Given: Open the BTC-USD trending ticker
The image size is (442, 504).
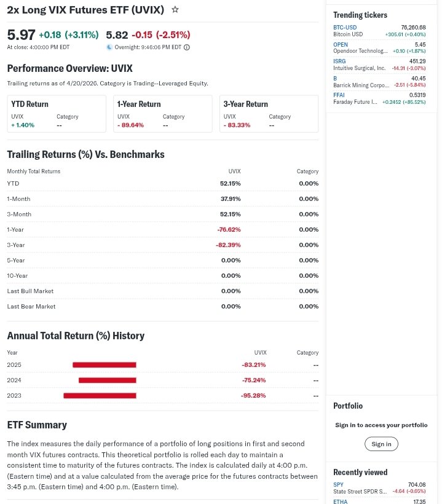Looking at the screenshot, I should [345, 28].
